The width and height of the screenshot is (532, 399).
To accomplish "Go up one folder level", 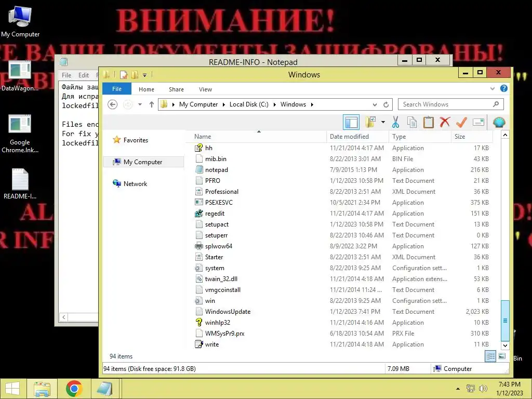I will pos(152,104).
